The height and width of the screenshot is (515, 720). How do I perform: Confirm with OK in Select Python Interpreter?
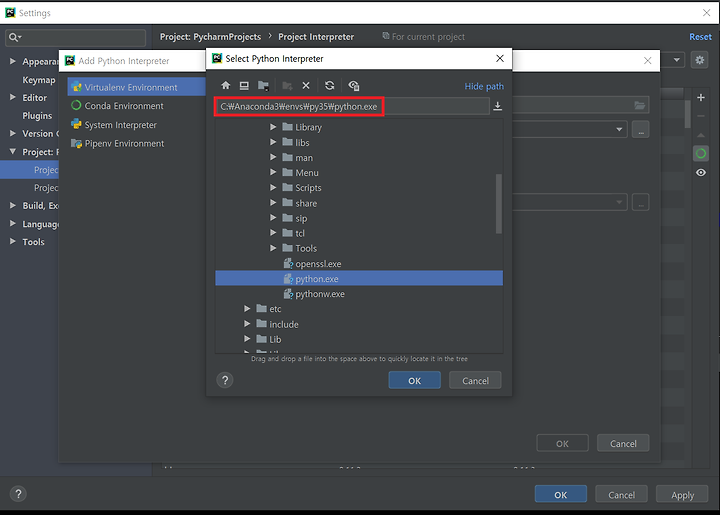click(414, 381)
